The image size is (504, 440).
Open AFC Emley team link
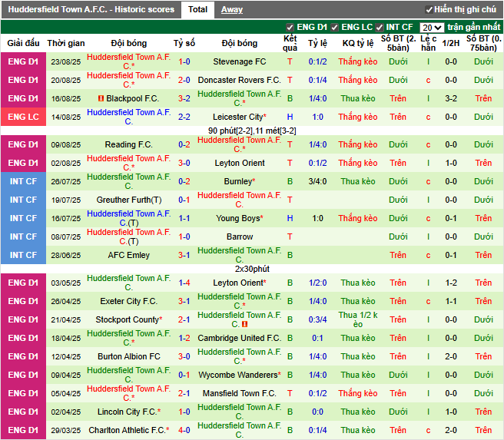[x=128, y=255]
